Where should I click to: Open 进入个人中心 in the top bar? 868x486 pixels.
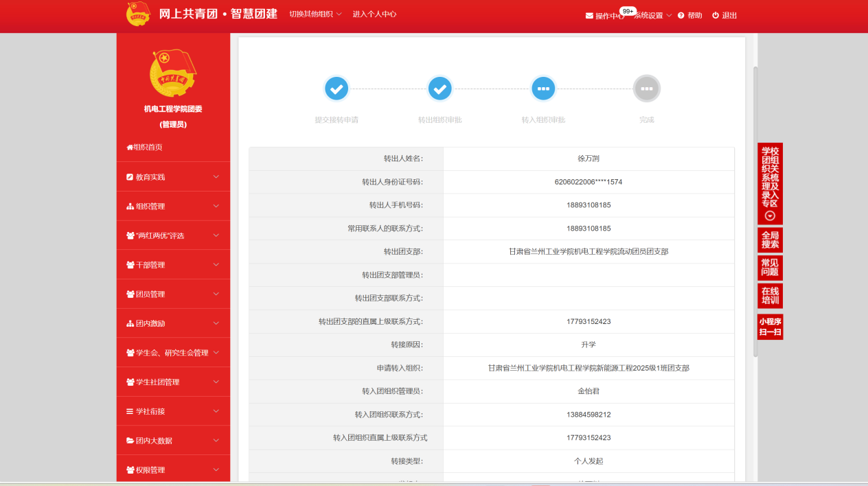[x=374, y=14]
